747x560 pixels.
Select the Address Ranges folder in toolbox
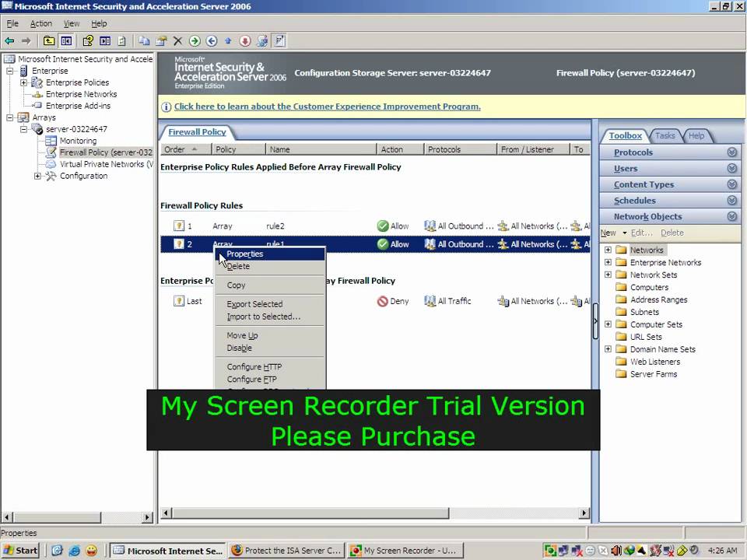pos(658,300)
